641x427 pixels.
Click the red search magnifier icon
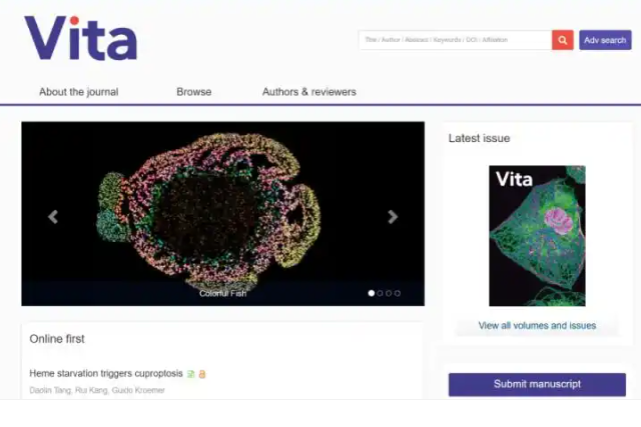click(563, 40)
